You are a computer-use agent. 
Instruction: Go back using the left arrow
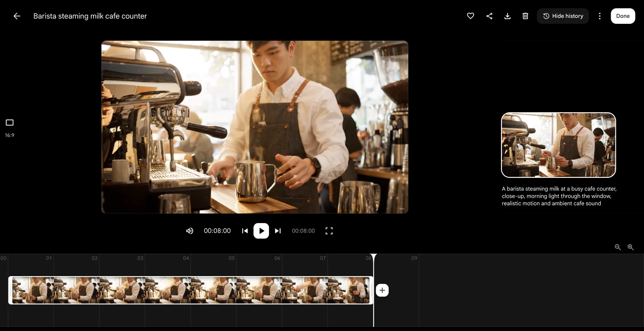17,16
